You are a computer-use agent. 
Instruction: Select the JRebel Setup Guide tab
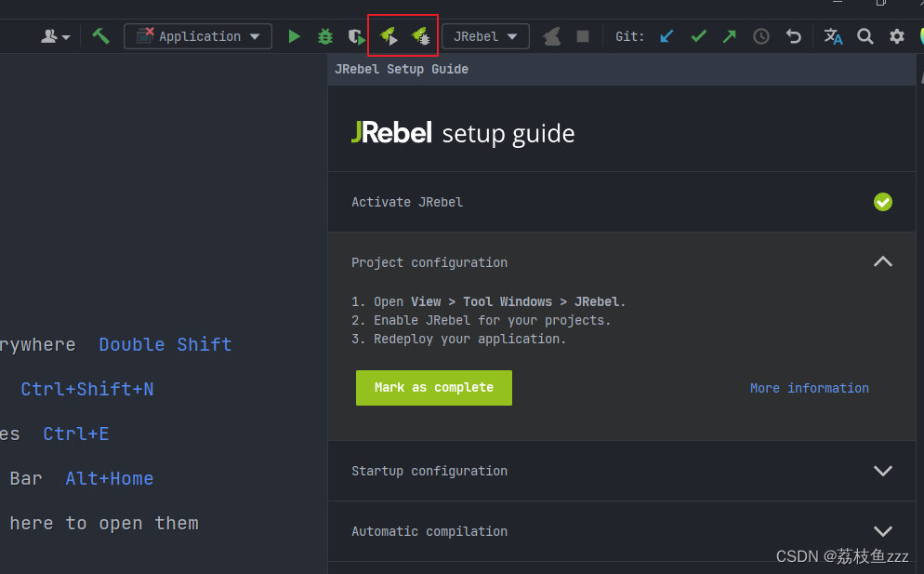pyautogui.click(x=402, y=69)
